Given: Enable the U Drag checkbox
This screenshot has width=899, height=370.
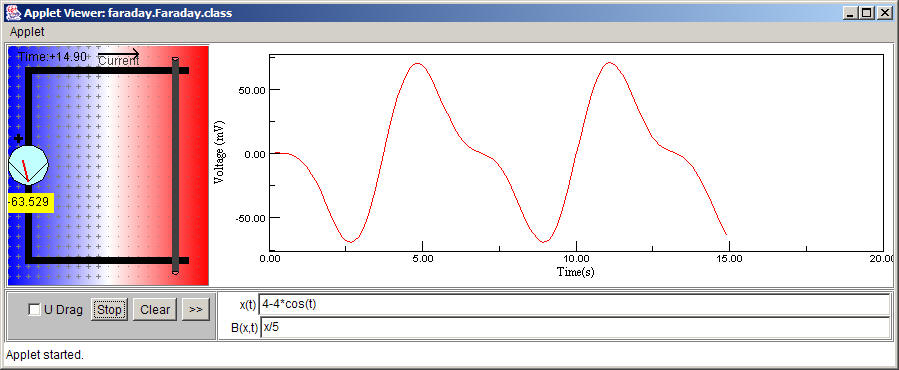Looking at the screenshot, I should [x=34, y=310].
